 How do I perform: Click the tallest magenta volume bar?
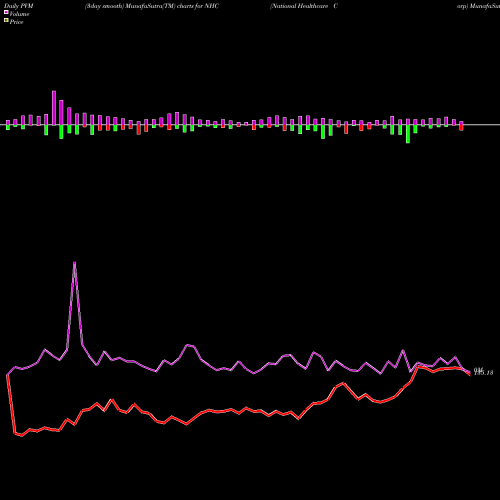[54, 108]
